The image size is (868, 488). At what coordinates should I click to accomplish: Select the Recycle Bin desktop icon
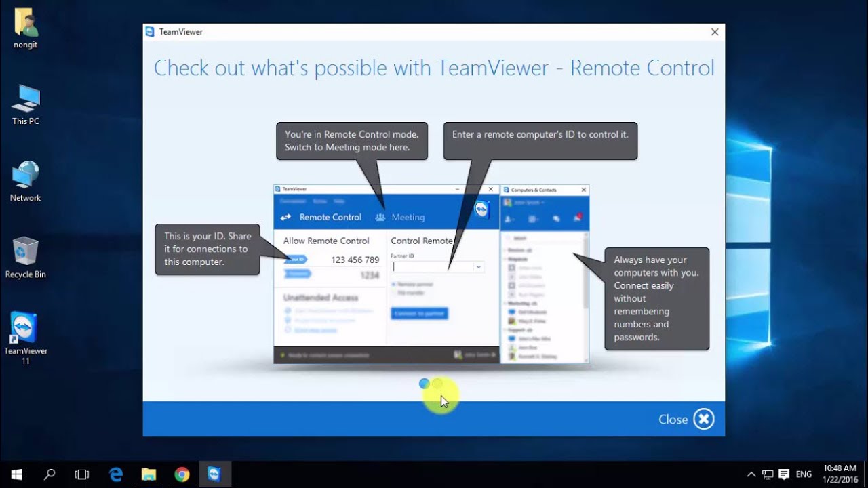pyautogui.click(x=25, y=258)
